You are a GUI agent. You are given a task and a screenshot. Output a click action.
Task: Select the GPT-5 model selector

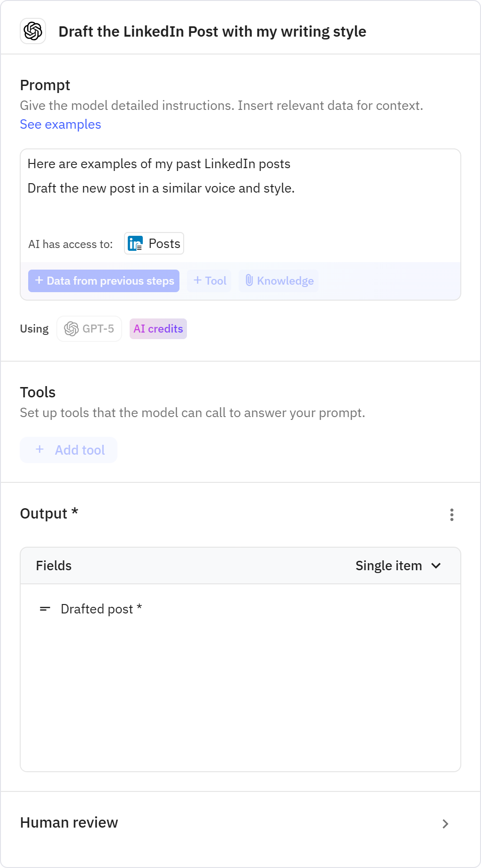[89, 328]
